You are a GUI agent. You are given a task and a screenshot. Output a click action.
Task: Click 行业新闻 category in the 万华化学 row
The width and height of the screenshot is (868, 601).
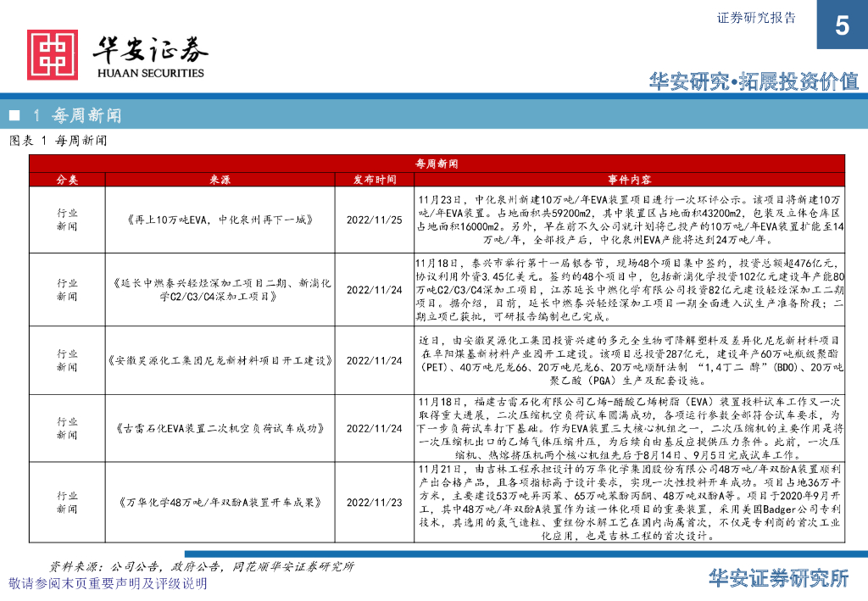tap(67, 503)
